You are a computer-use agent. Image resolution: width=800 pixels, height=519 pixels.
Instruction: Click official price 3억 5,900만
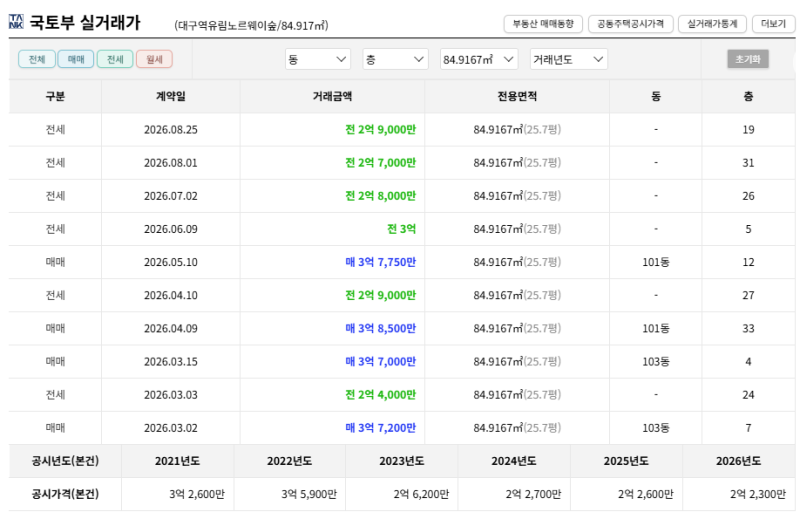[x=309, y=495]
